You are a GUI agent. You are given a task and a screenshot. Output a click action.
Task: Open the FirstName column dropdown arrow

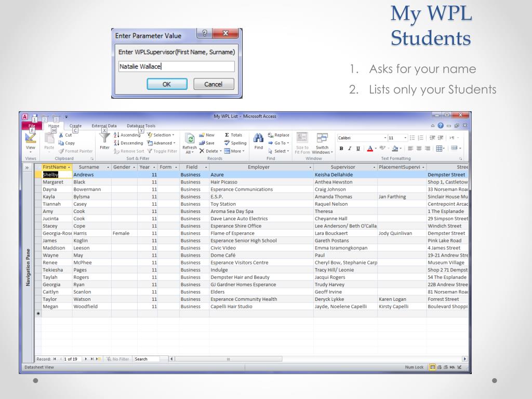[69, 167]
